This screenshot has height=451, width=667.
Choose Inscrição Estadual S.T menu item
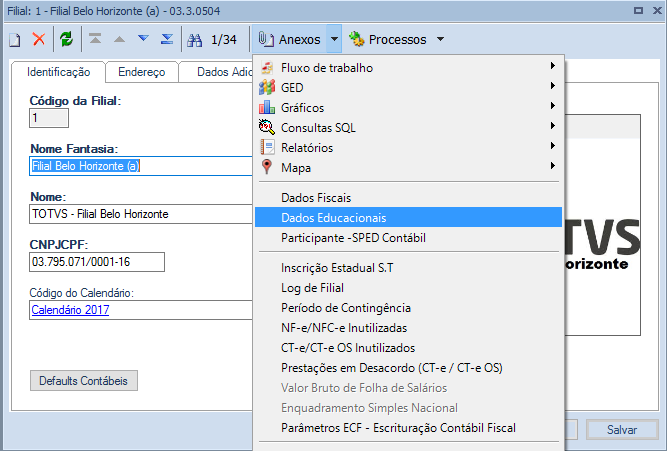408,268
